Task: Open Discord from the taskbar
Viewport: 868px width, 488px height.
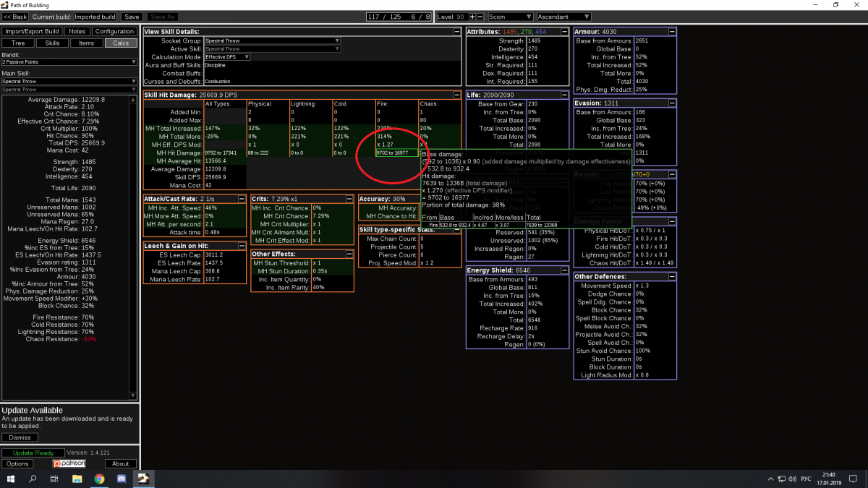Action: click(121, 479)
